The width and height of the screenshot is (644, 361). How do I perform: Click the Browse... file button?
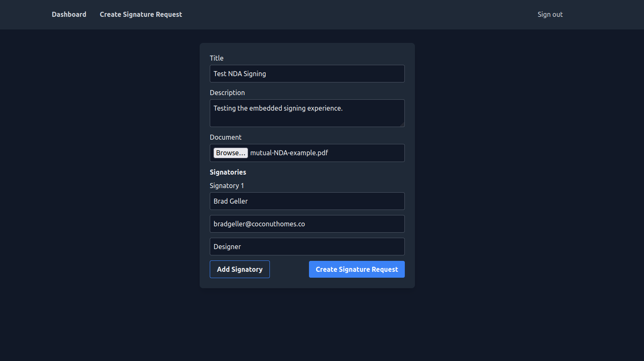(231, 153)
